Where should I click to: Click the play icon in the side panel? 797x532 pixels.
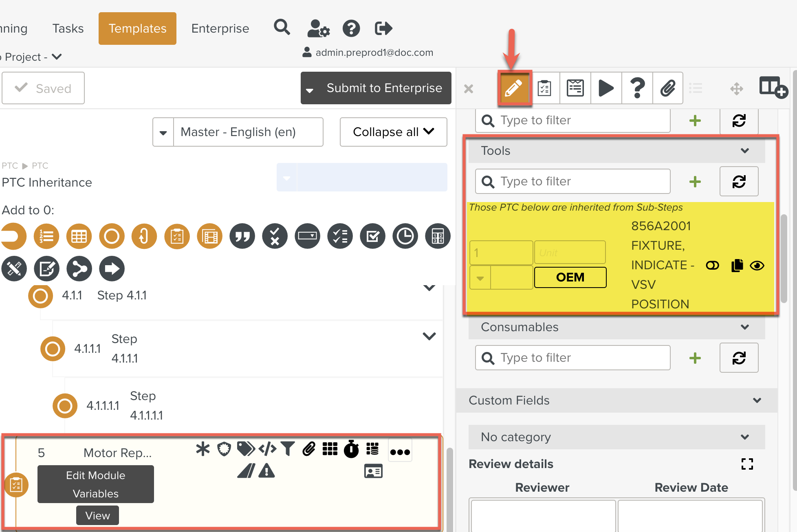pos(606,88)
